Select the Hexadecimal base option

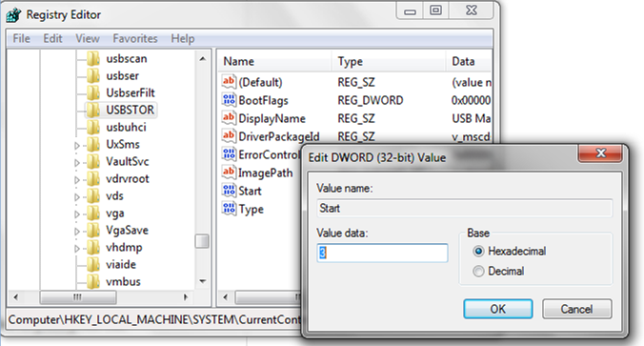click(478, 251)
